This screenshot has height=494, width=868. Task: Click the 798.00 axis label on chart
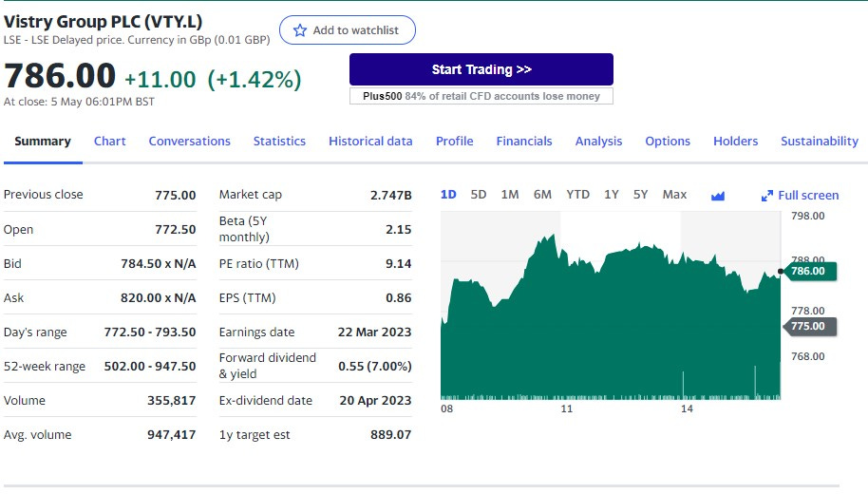coord(807,216)
